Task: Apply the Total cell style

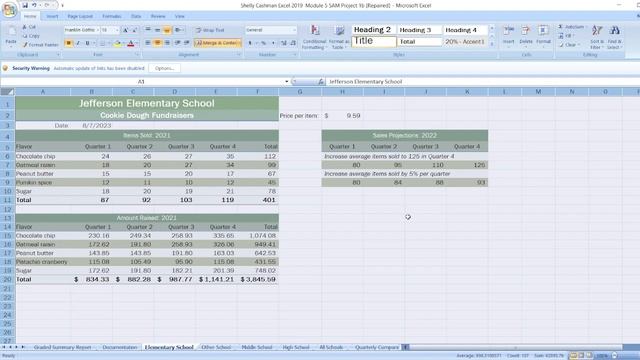Action: 419,42
